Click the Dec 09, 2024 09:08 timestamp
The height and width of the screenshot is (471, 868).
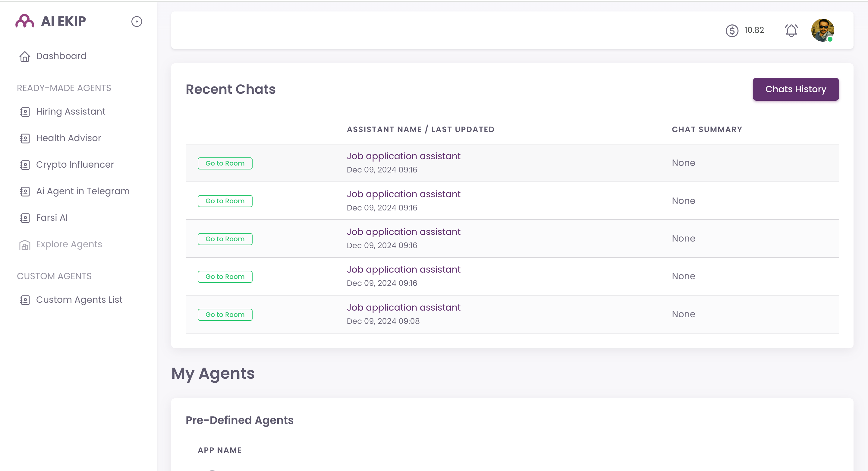pyautogui.click(x=383, y=321)
